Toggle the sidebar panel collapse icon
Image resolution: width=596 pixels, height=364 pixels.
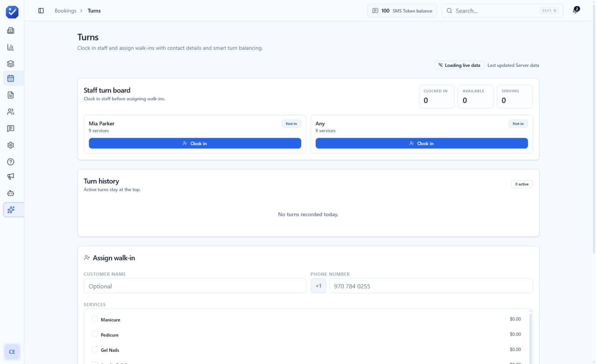pyautogui.click(x=41, y=11)
